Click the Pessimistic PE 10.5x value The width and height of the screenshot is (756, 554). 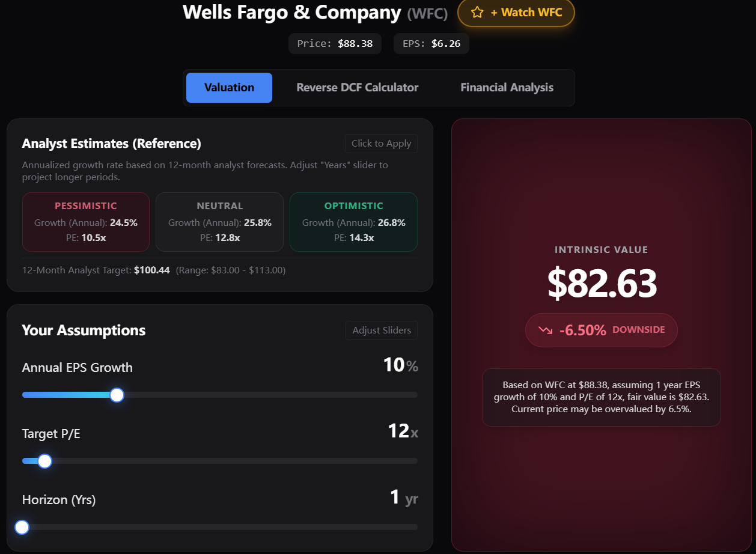93,238
